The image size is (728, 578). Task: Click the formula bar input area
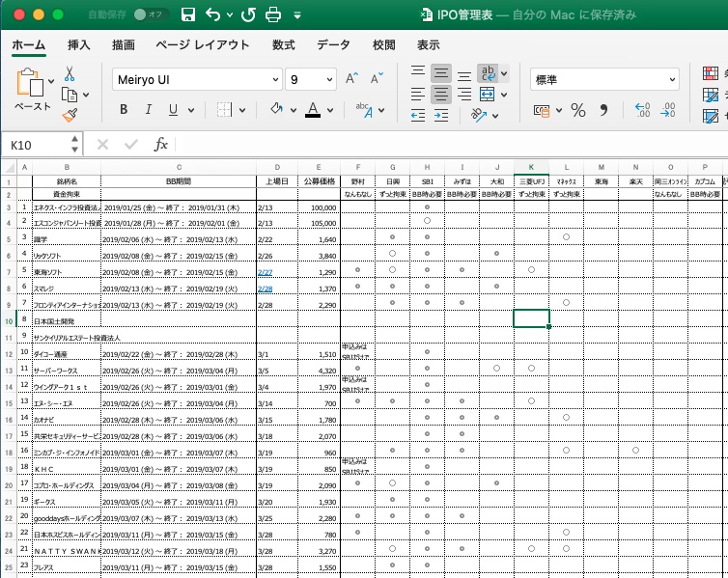[450, 145]
